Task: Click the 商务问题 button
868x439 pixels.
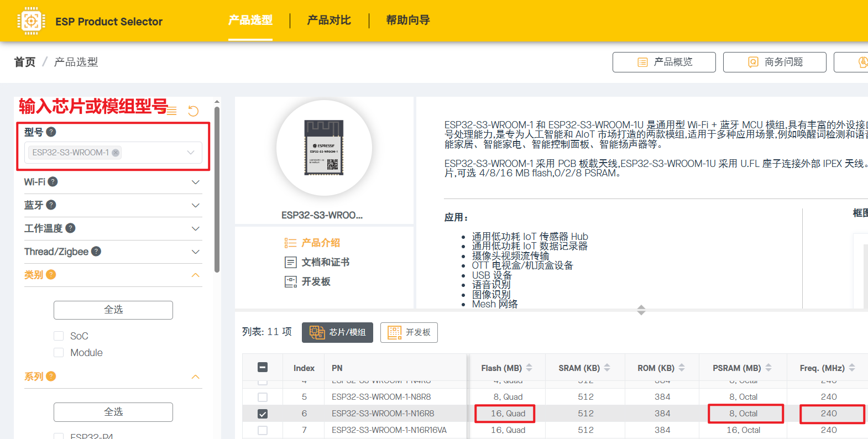Action: 775,62
